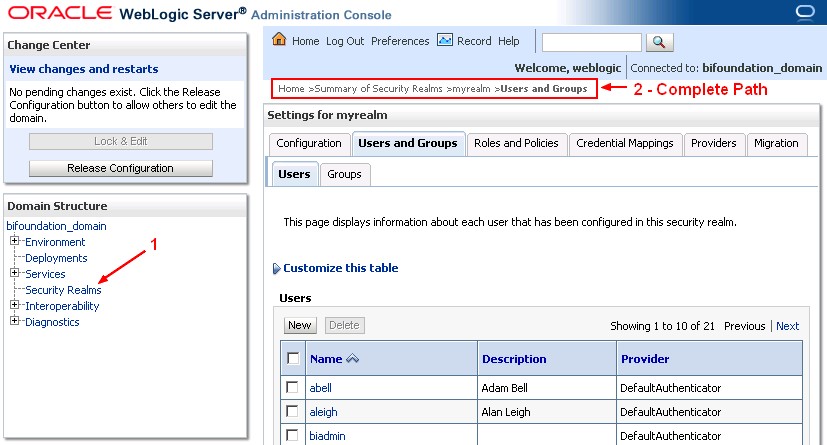Select the checkbox next to aleigh
Screen dimensions: 827x445
pyautogui.click(x=293, y=410)
